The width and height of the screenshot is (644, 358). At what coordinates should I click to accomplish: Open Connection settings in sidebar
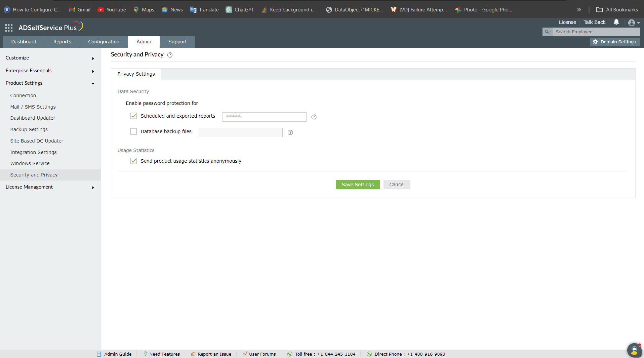point(23,95)
